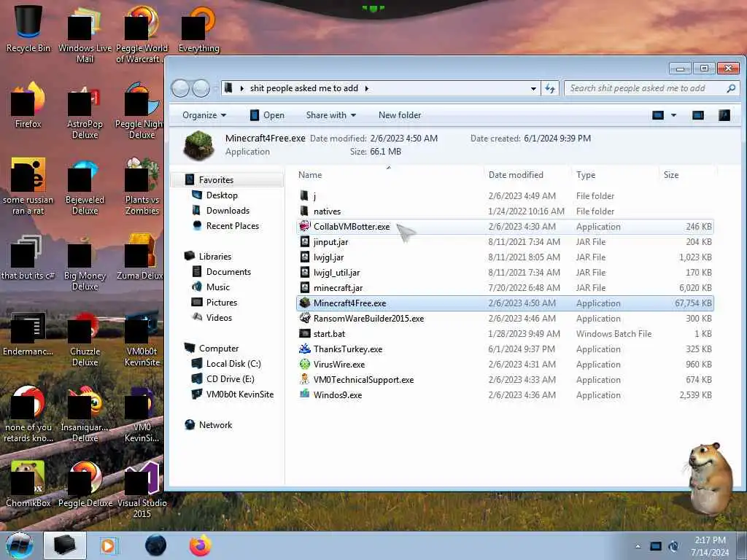
Task: Click the Forward navigation button in Explorer
Action: [201, 88]
